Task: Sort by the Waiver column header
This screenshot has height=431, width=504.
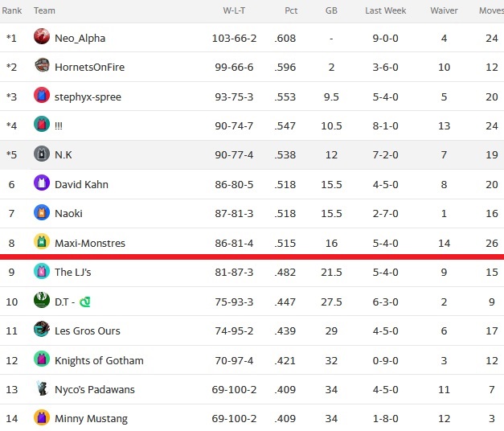Action: 444,10
